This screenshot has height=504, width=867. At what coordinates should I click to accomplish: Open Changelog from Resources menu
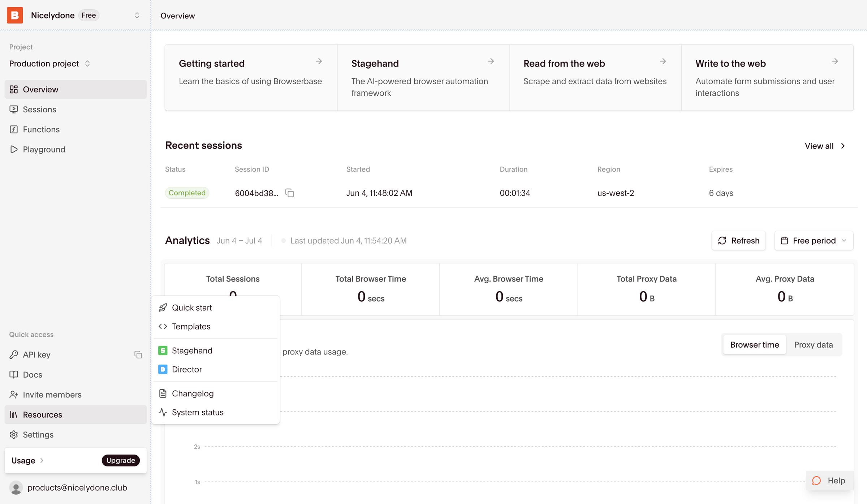click(x=216, y=393)
